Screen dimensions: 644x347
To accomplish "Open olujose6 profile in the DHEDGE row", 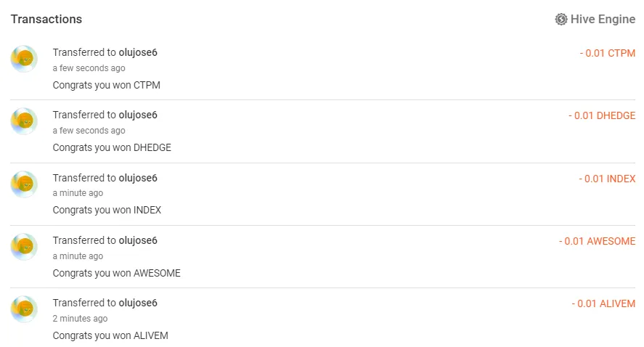I will [138, 115].
